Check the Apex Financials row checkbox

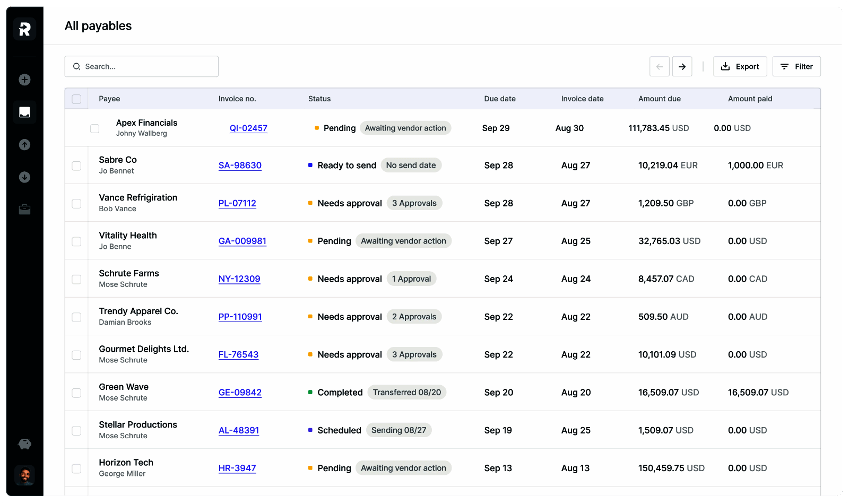[94, 128]
